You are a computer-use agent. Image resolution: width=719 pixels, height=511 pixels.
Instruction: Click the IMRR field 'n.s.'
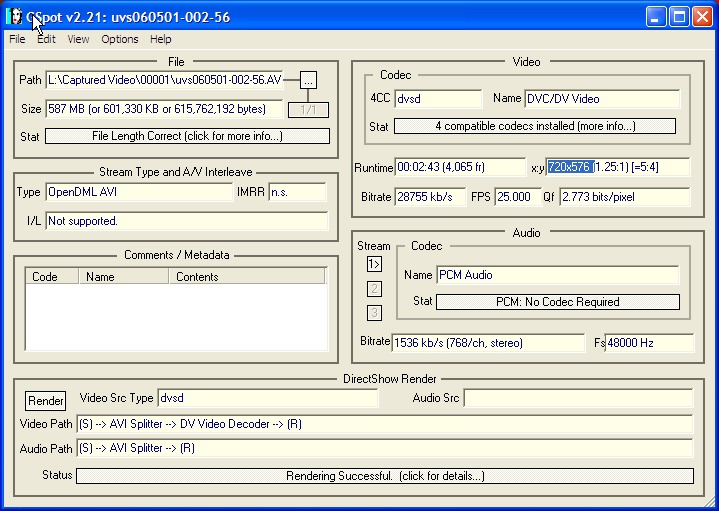pyautogui.click(x=298, y=192)
